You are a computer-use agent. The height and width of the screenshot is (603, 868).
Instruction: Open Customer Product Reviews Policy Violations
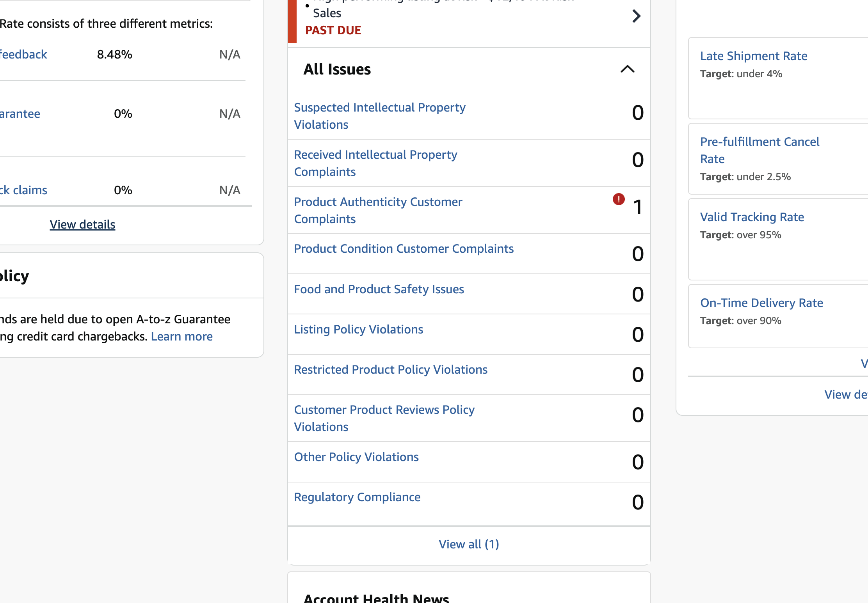[x=384, y=418]
